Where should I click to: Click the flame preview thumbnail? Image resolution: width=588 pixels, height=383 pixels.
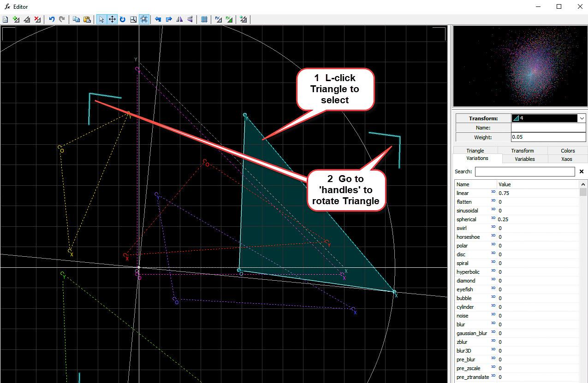pyautogui.click(x=520, y=66)
